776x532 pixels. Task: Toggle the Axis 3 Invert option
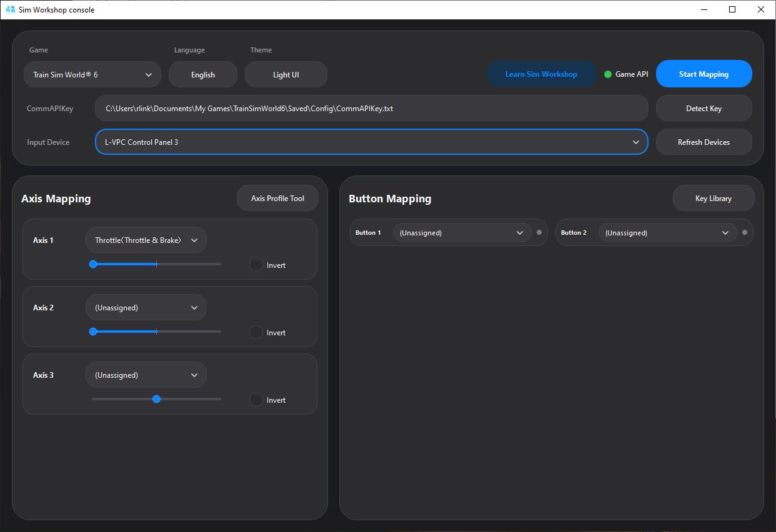coord(256,400)
